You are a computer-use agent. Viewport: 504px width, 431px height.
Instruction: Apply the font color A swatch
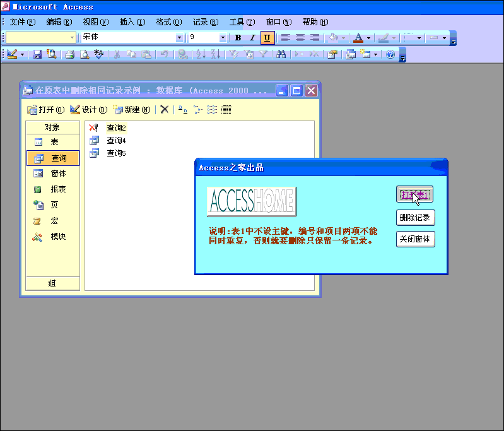(358, 38)
